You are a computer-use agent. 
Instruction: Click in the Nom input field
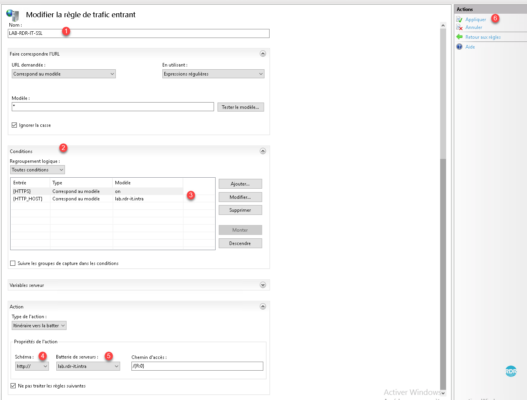coord(138,33)
